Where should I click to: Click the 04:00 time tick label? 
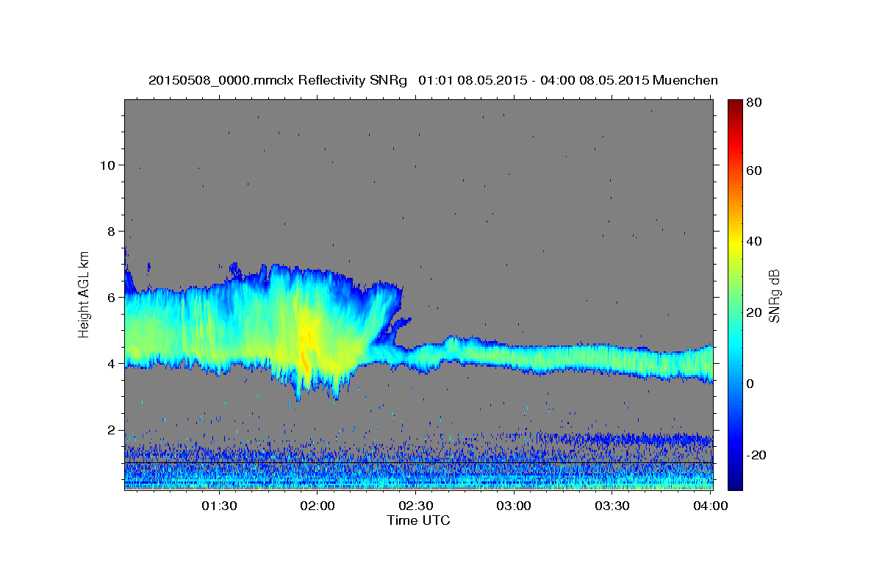click(710, 506)
